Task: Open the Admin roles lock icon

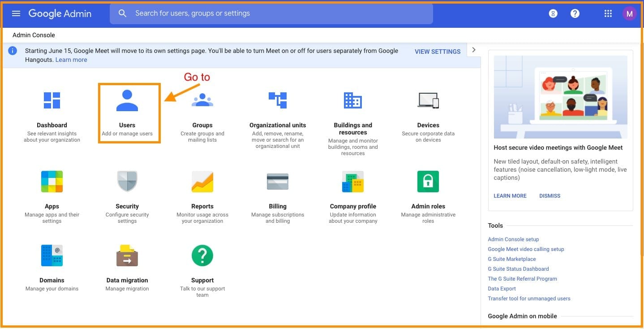Action: click(428, 182)
